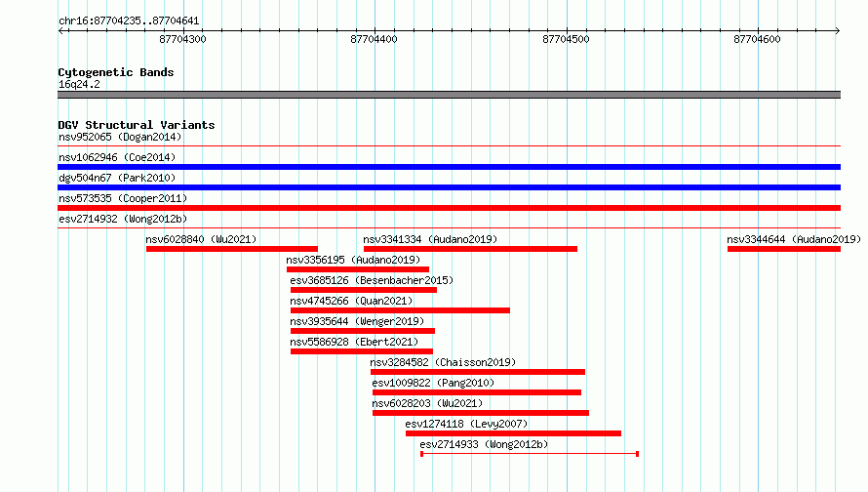This screenshot has width=868, height=492.
Task: Click the 16q24.2 band label
Action: (79, 84)
